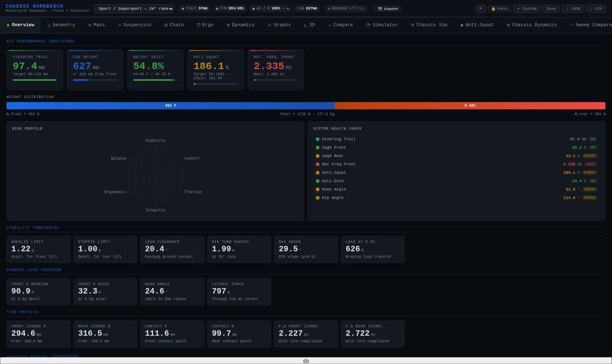Click the Max Grade card
This screenshot has width=612, height=364.
[306, 250]
